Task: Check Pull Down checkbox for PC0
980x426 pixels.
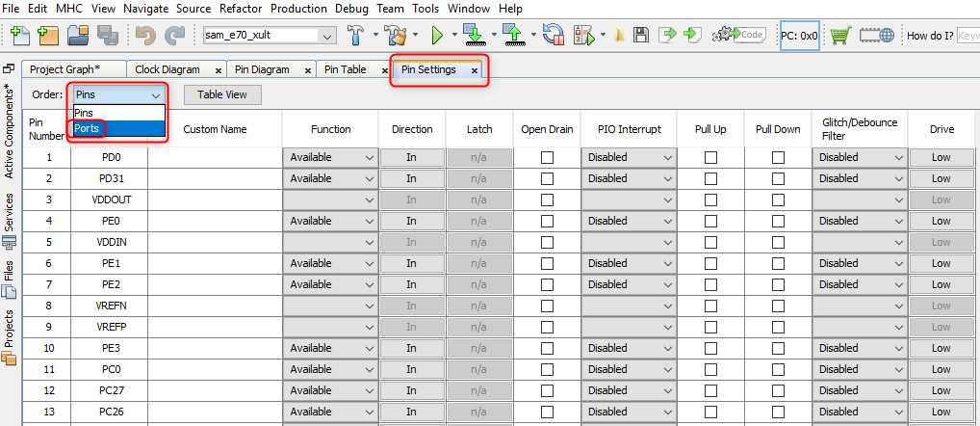Action: pos(778,369)
